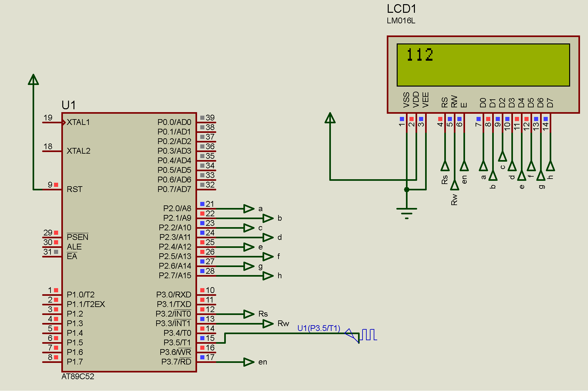Toggle the pin indicator on LCD pin 1 VSS
This screenshot has height=391, width=588.
[x=402, y=118]
